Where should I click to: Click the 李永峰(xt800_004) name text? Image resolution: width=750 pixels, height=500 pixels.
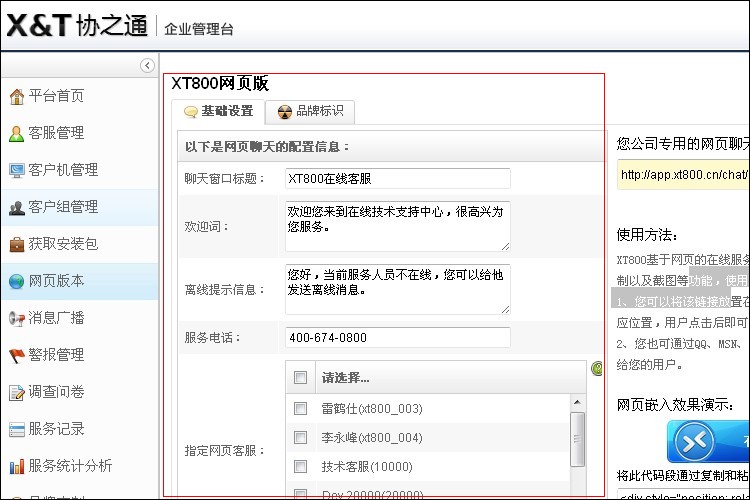coord(372,437)
